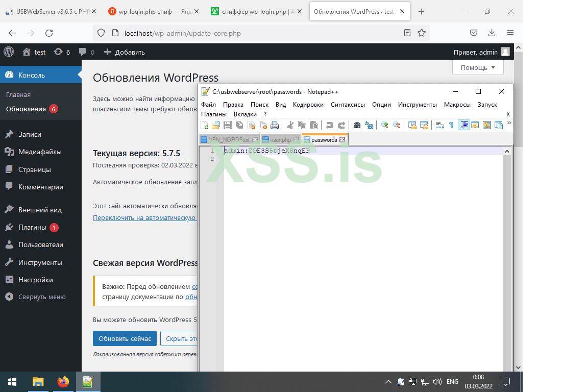This screenshot has height=392, width=588.
Task: Click New file icon in Notepad++ toolbar
Action: point(204,125)
